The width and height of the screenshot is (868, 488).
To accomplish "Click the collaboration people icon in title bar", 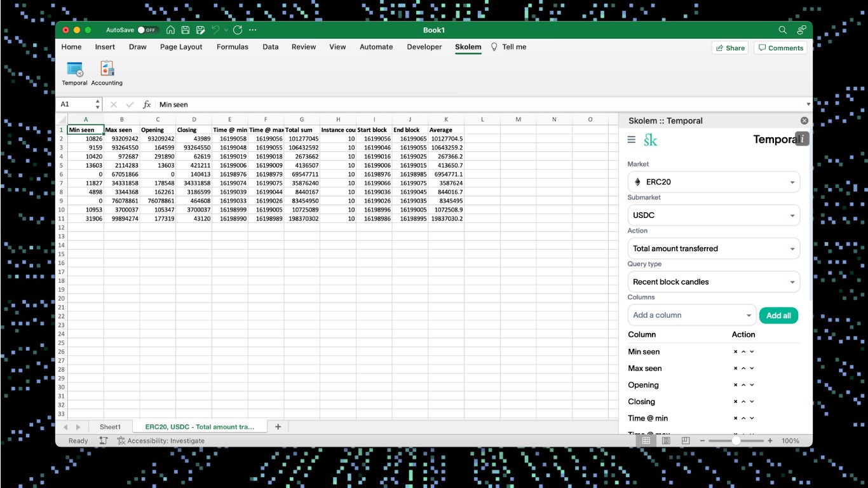I will pyautogui.click(x=802, y=30).
